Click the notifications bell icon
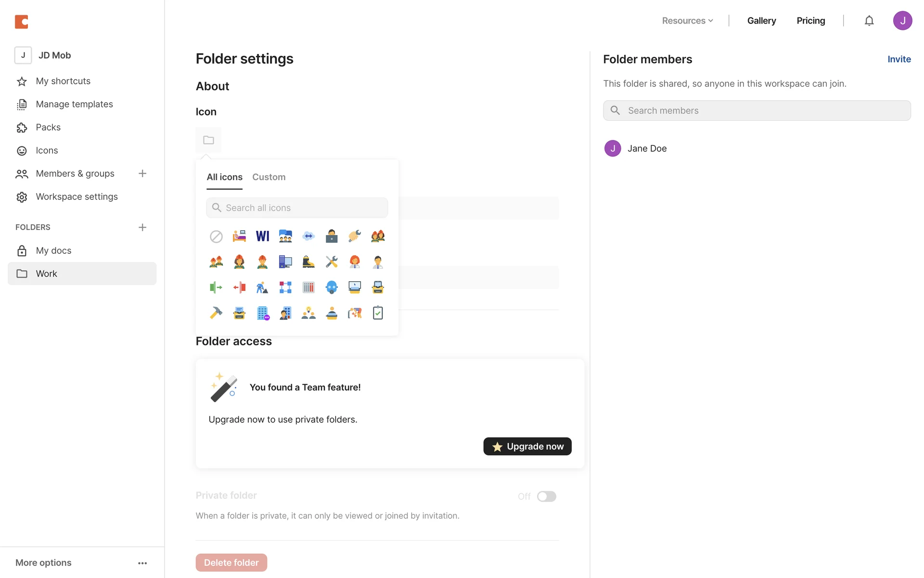This screenshot has width=924, height=578. [869, 21]
